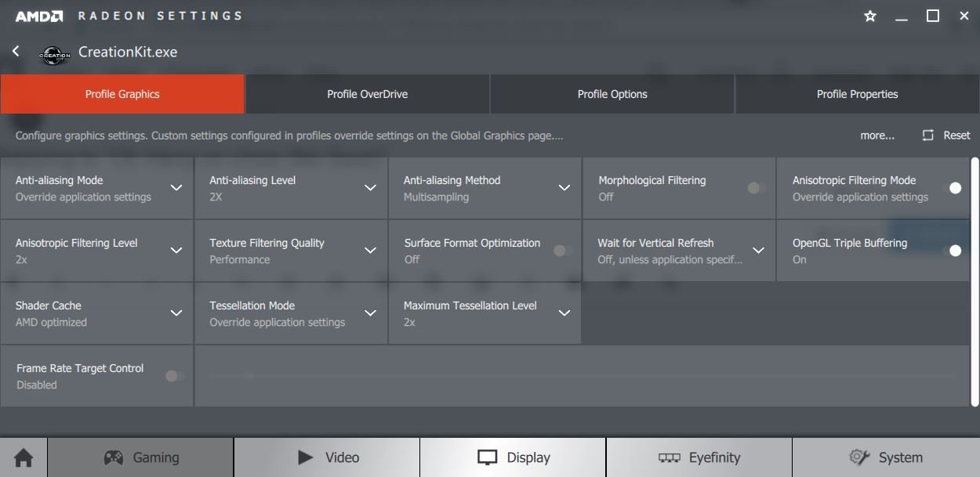Click the AMD logo
The height and width of the screenshot is (477, 980).
pyautogui.click(x=38, y=16)
